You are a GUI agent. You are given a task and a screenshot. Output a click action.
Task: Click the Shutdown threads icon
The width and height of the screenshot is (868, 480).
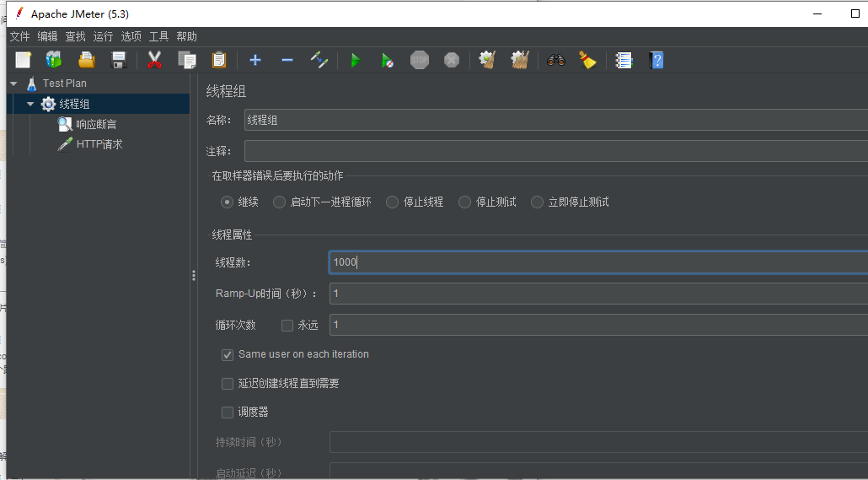point(452,60)
